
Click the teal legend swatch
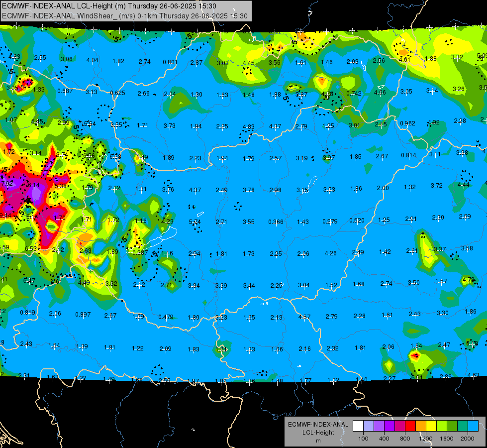(463, 426)
